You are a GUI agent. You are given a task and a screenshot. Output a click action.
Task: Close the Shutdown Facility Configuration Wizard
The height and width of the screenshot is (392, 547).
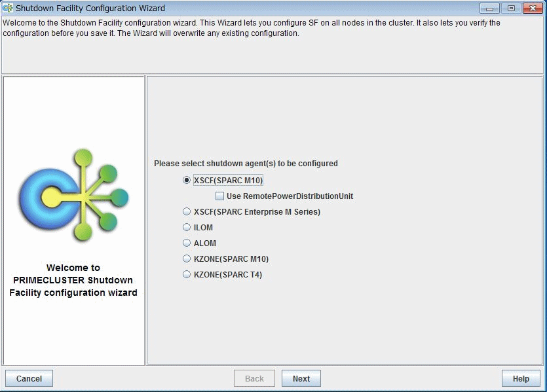click(533, 8)
